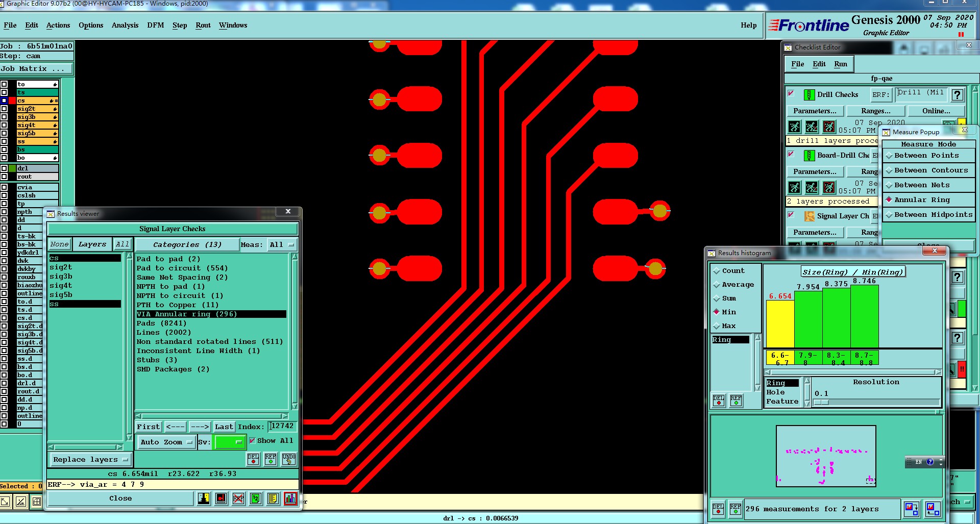Click the help question mark in Drill Checks

pyautogui.click(x=958, y=95)
